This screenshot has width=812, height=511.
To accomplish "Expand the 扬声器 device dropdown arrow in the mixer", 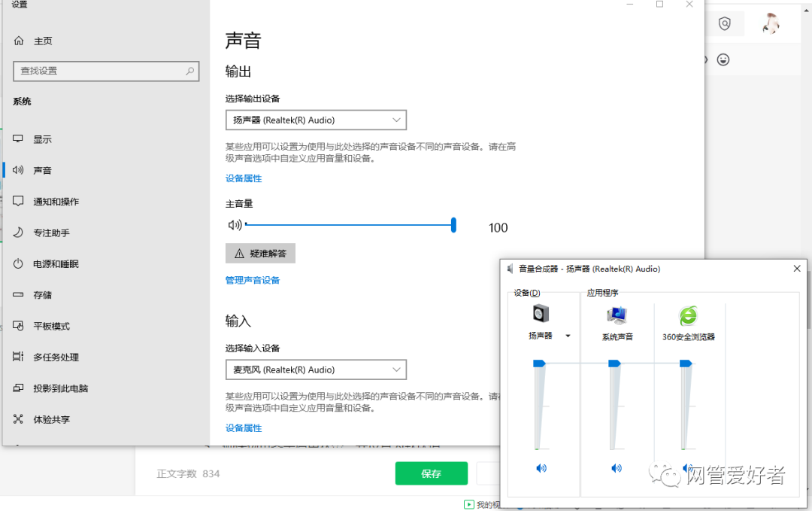I will tap(568, 336).
